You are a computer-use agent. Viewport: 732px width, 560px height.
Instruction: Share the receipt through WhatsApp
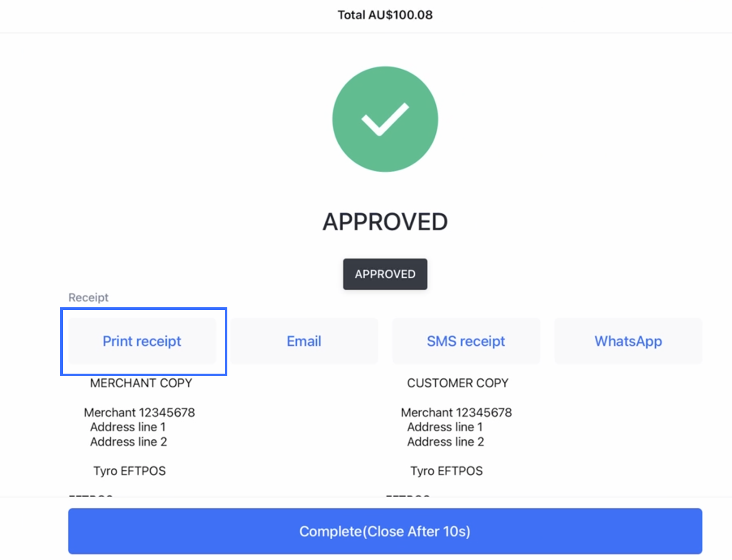tap(628, 341)
